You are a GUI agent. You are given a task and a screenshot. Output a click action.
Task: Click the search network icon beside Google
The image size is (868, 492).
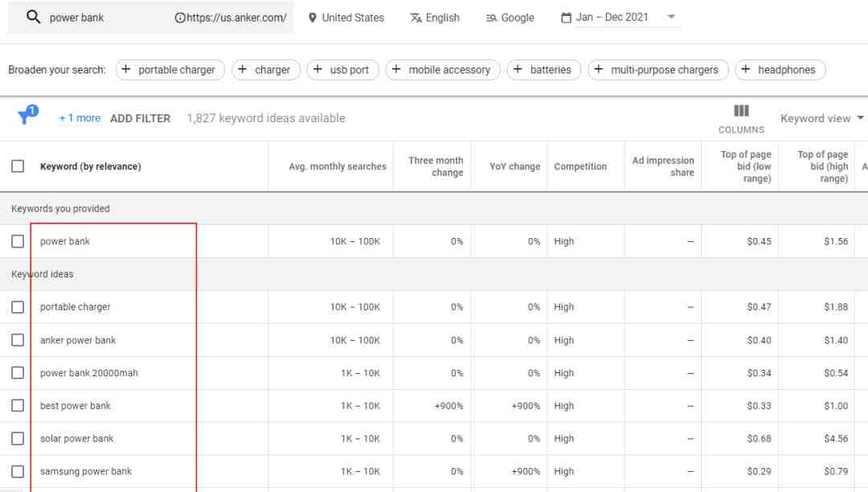pos(491,18)
